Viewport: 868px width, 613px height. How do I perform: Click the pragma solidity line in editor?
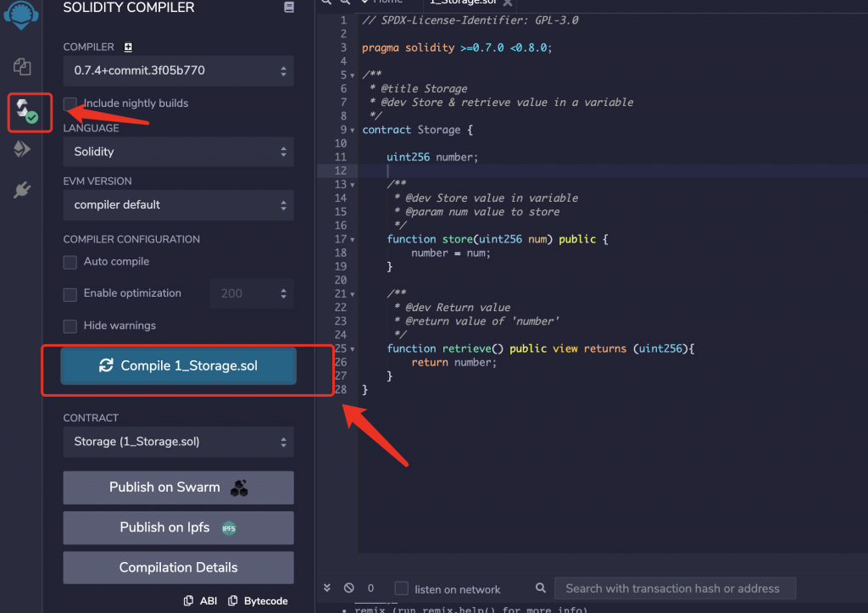click(x=457, y=47)
